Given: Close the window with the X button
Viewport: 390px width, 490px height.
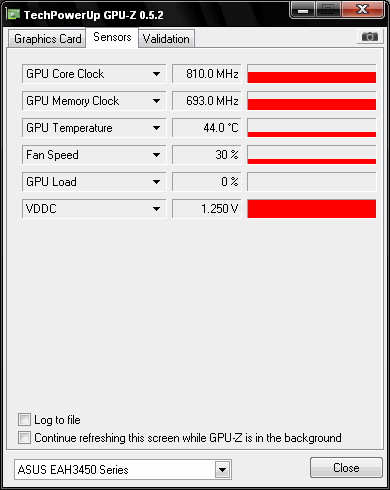Looking at the screenshot, I should (x=362, y=9).
